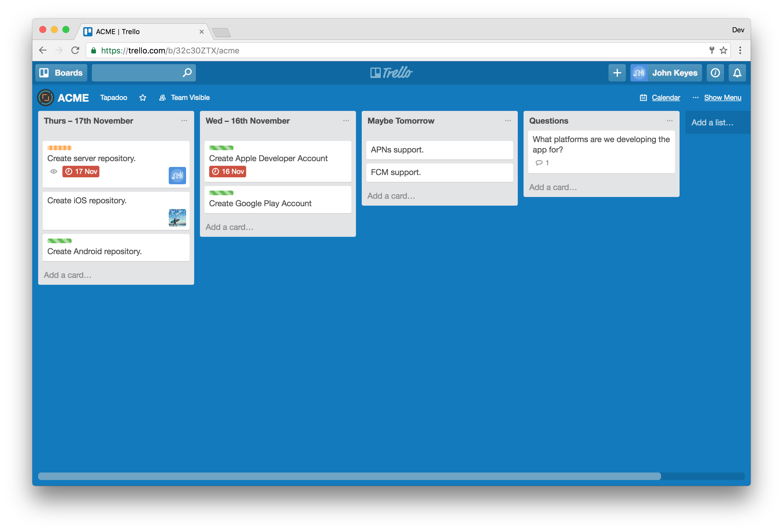Click the plus create button

tap(617, 73)
